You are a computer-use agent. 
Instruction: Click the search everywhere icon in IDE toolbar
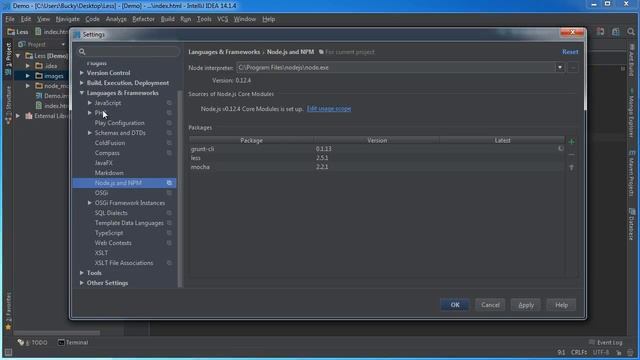631,31
